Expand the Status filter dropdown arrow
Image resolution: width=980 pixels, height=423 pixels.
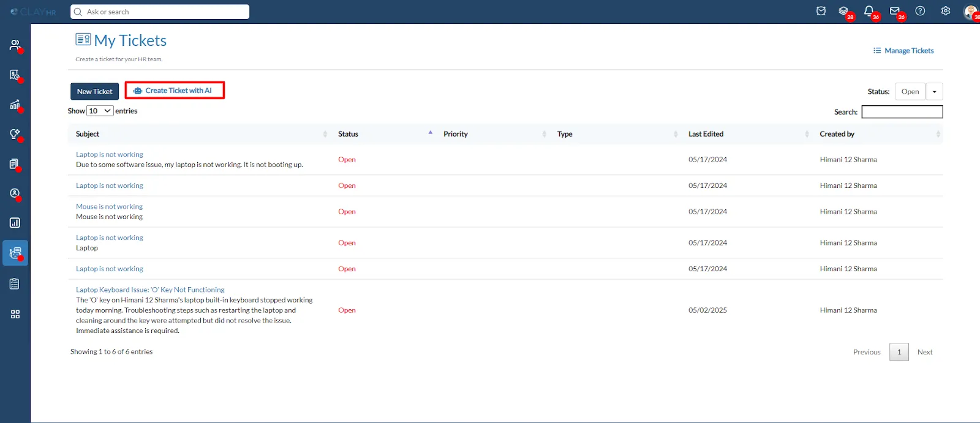click(x=934, y=91)
